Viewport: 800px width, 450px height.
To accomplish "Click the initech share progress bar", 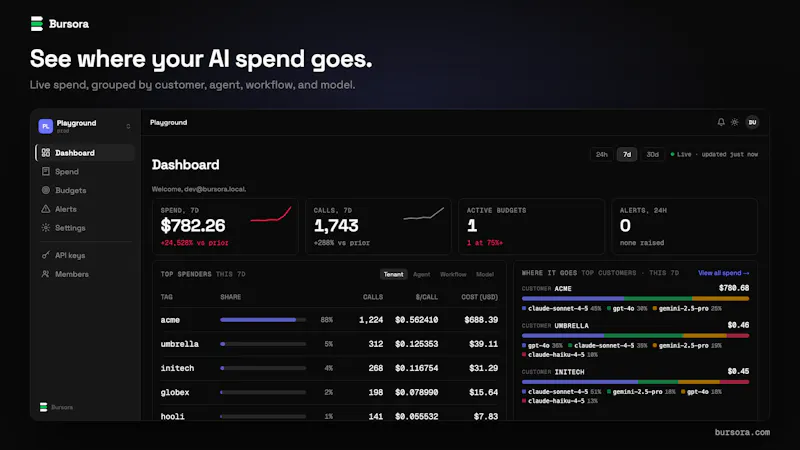I will 263,368.
